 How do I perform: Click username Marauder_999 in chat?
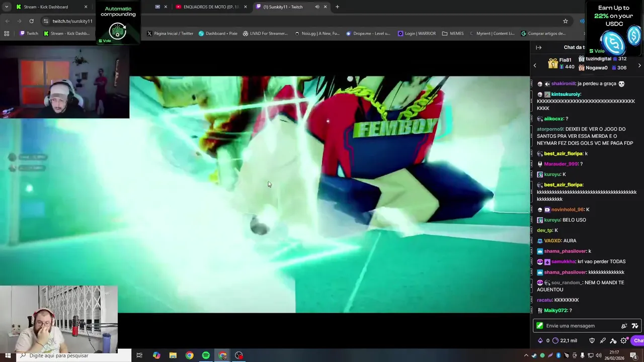[x=561, y=164]
